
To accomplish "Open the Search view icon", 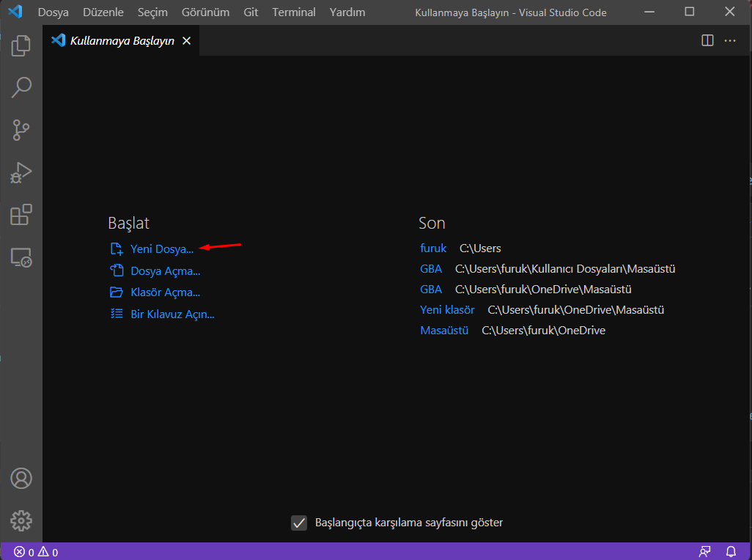I will [21, 88].
